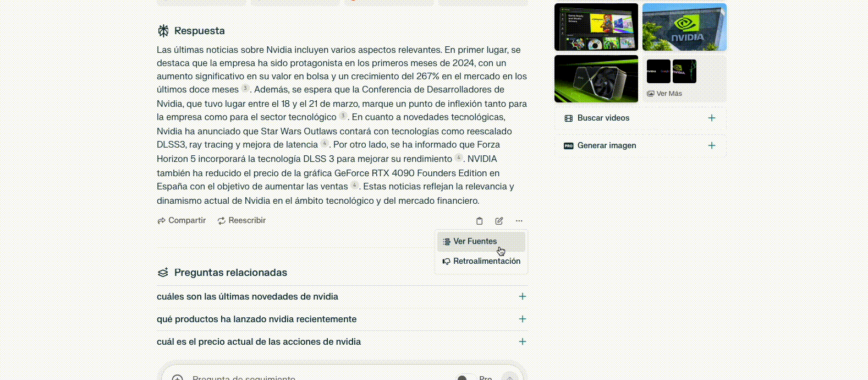
Task: Copy the answer with the clipboard icon
Action: [479, 221]
